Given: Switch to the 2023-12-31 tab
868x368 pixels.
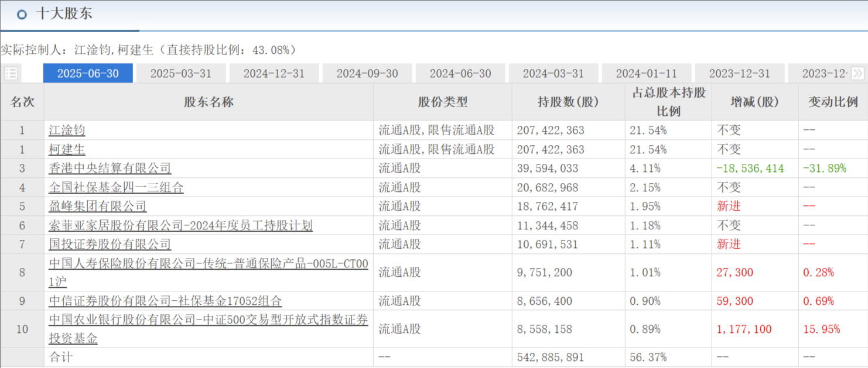Looking at the screenshot, I should point(739,74).
